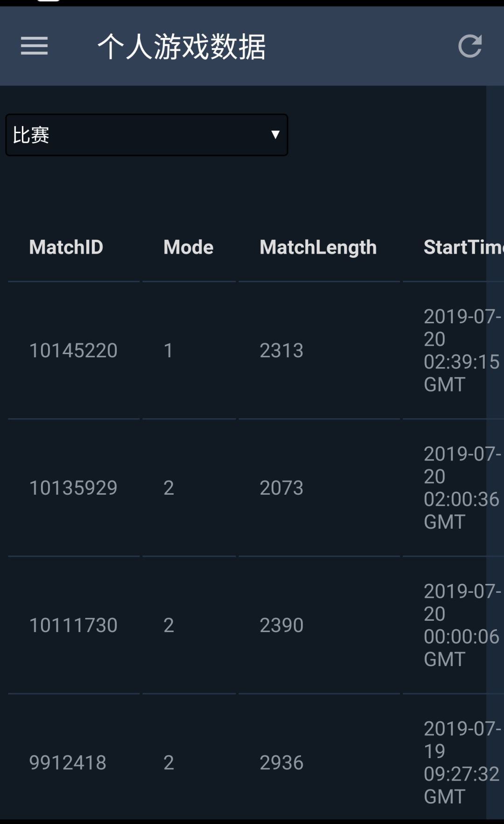Refresh the personal game data
The height and width of the screenshot is (824, 504).
coord(469,46)
